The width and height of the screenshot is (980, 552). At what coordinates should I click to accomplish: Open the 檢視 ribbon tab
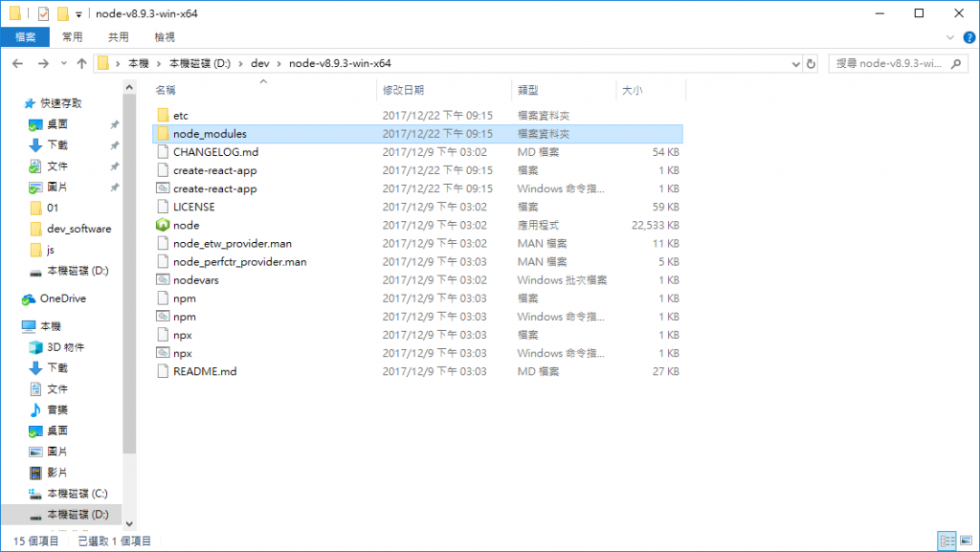[x=165, y=37]
